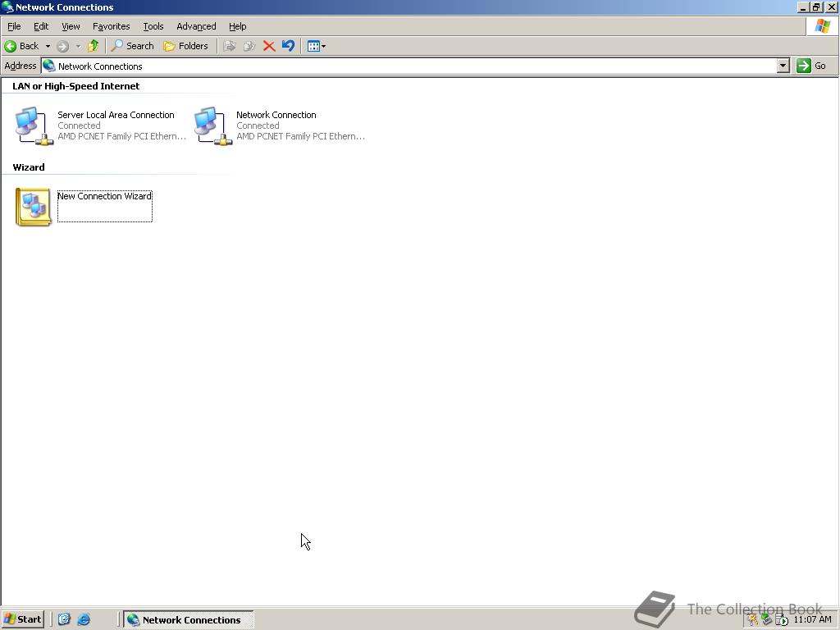840x630 pixels.
Task: Restore down the Network Connections window
Action: coord(816,7)
